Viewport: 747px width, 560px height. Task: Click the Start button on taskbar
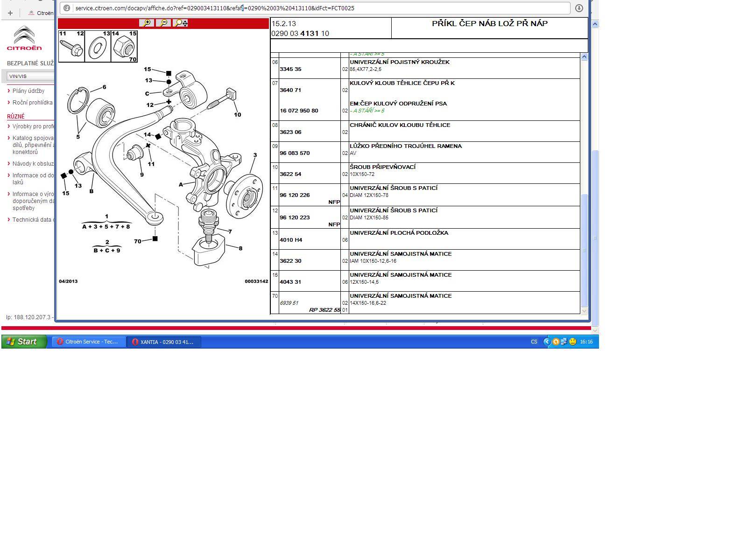[x=24, y=342]
